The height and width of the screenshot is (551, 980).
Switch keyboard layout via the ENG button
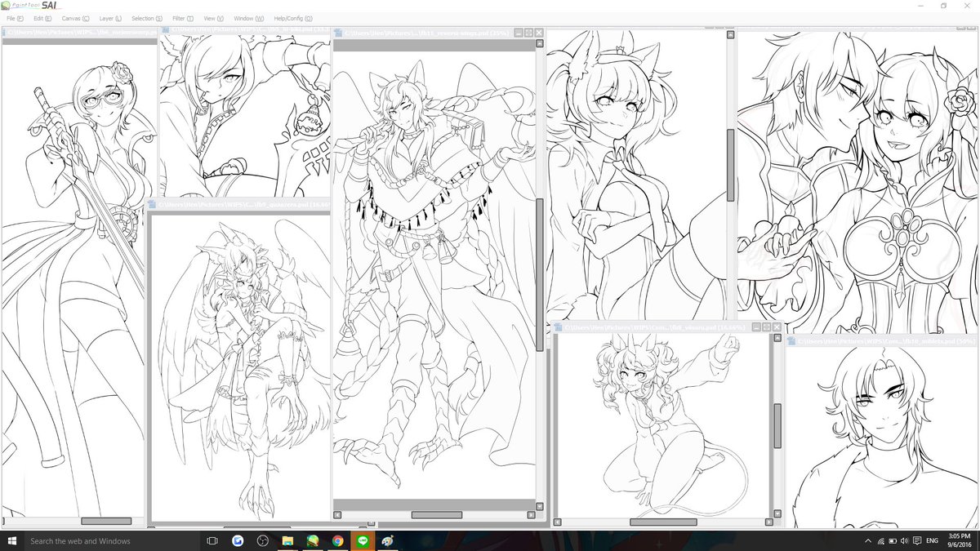click(x=932, y=540)
